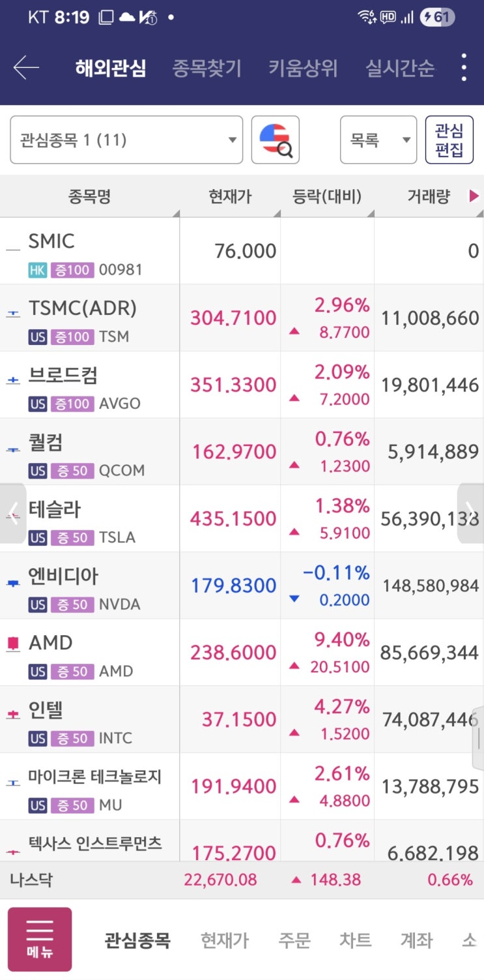Viewport: 484px width, 980px height.
Task: Tap the 주문 bottom navigation item
Action: point(294,940)
